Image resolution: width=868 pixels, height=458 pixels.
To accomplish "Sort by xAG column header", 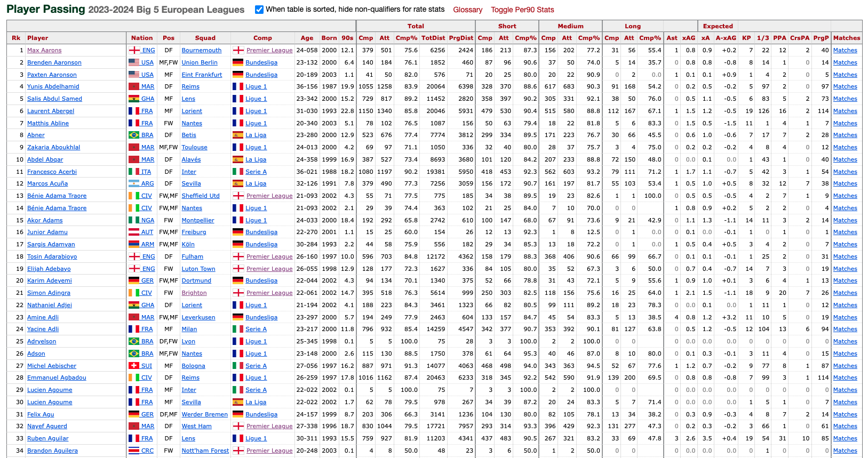I will [689, 38].
